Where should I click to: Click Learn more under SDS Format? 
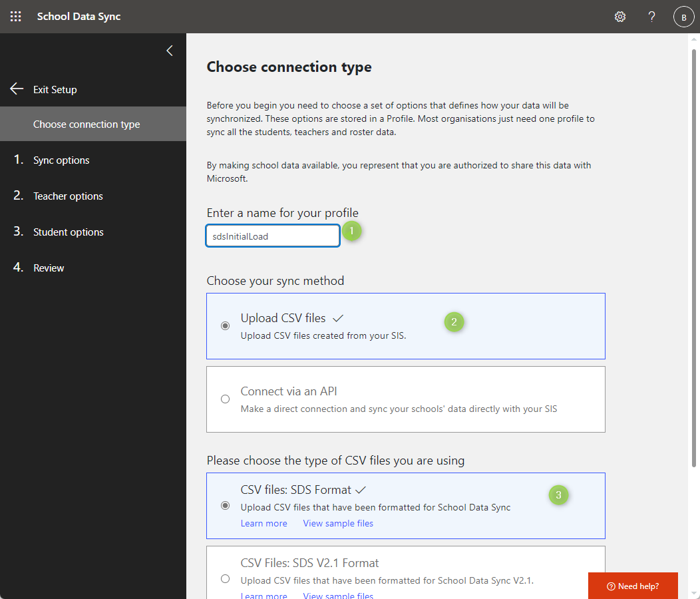click(x=263, y=523)
